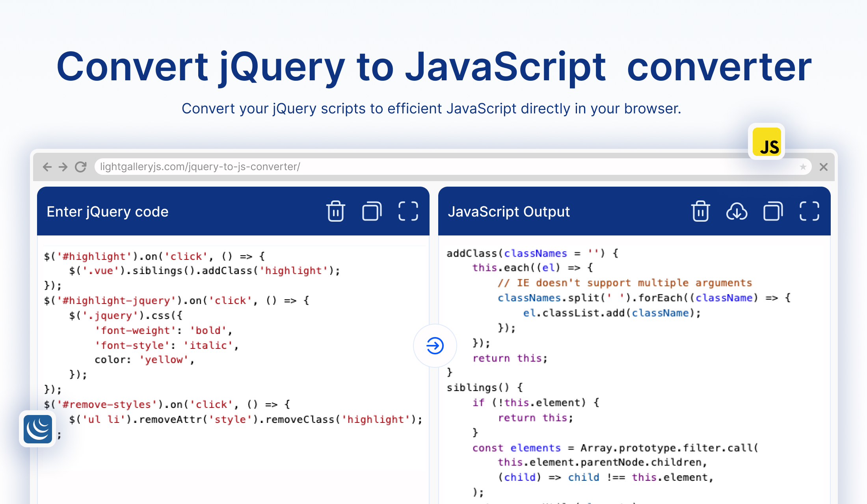Click the addClass function name in output
Image resolution: width=867 pixels, height=504 pixels.
(x=473, y=253)
